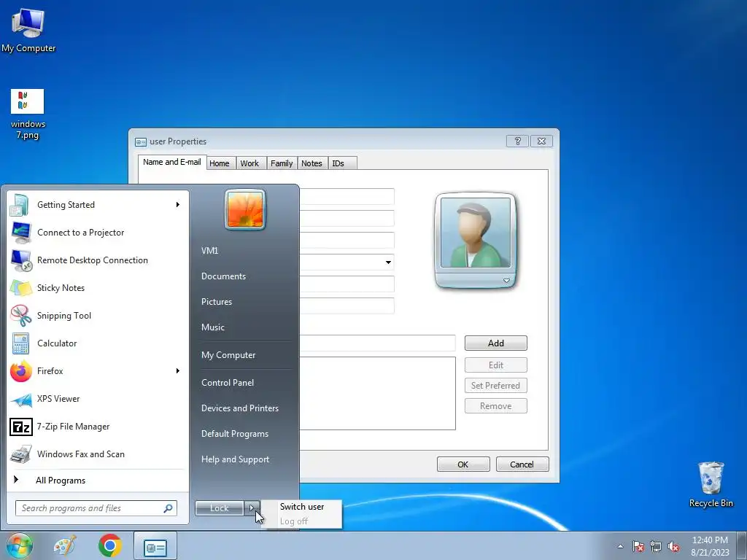Open the shutdown options arrow next to Lock
This screenshot has width=747, height=560.
tap(252, 508)
